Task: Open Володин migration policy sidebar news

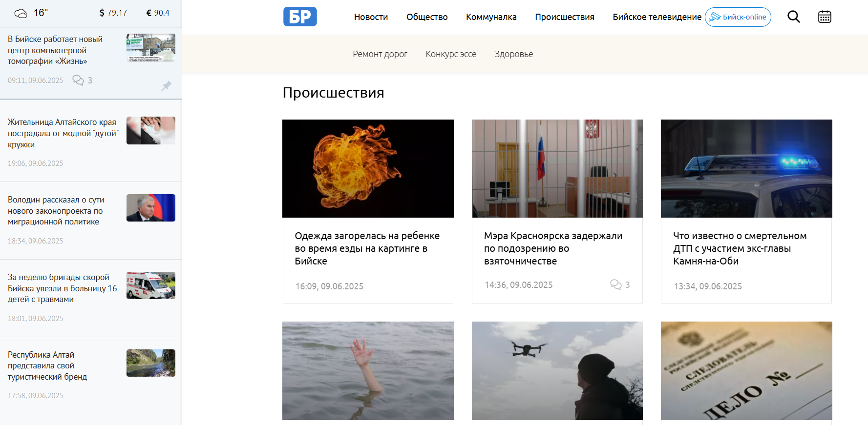Action: click(56, 211)
